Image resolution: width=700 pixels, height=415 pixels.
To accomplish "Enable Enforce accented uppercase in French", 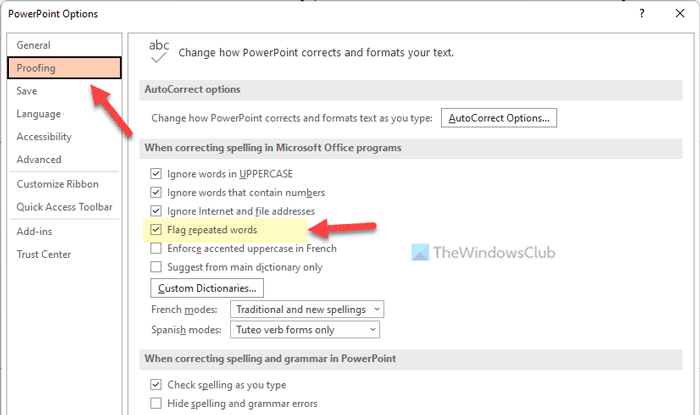I will 156,248.
